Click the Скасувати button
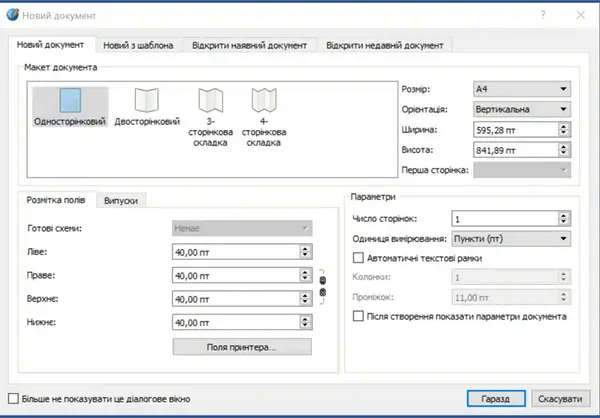This screenshot has height=418, width=600. (560, 399)
